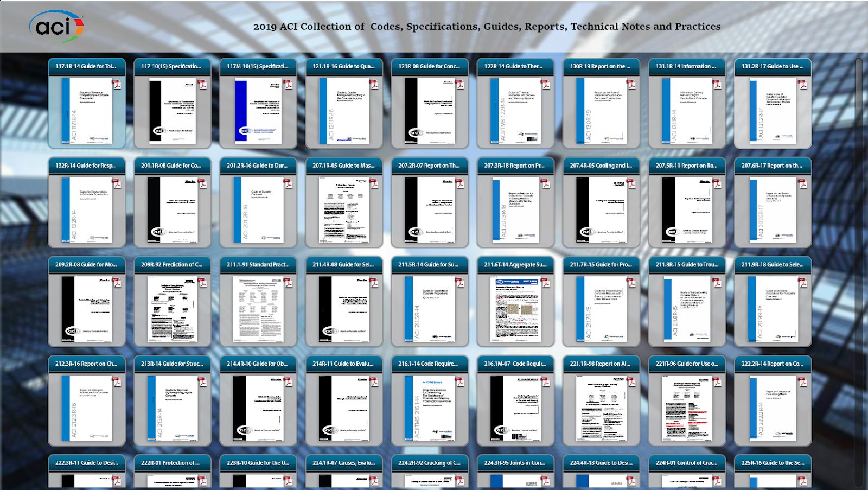Open the '216.1M-07 Code Requir...' title
Screen dimensions: 868x490
click(515, 364)
